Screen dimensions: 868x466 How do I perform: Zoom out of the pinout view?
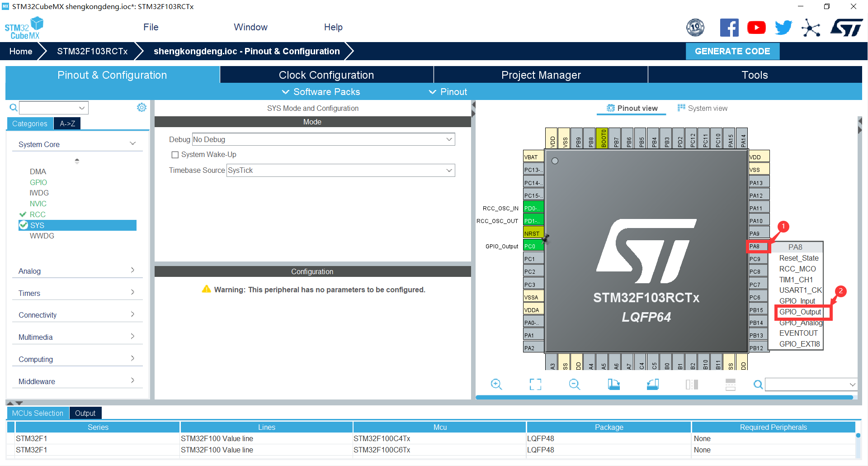[574, 384]
